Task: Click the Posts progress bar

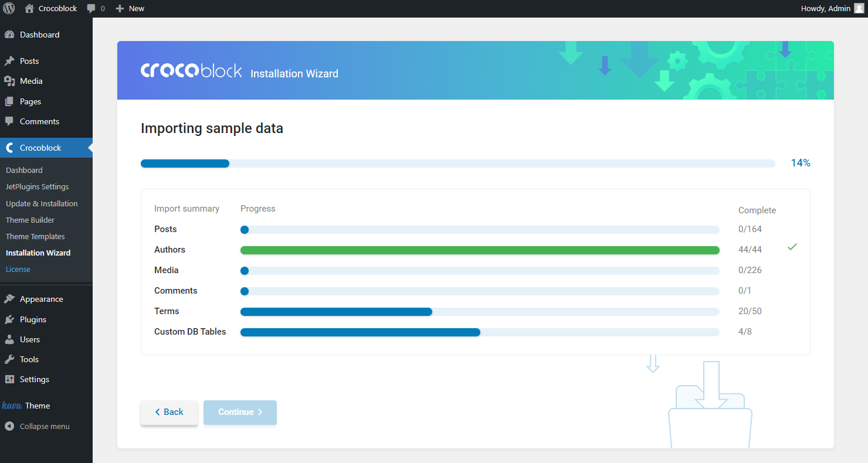Action: (x=480, y=230)
